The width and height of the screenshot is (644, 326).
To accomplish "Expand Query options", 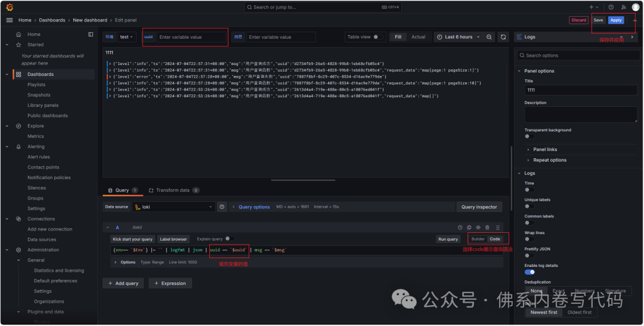I will (254, 207).
